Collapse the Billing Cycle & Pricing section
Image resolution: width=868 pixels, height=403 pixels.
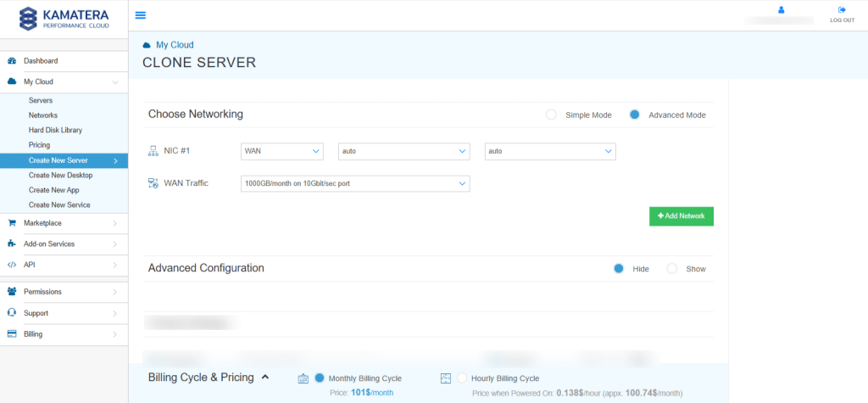(265, 377)
